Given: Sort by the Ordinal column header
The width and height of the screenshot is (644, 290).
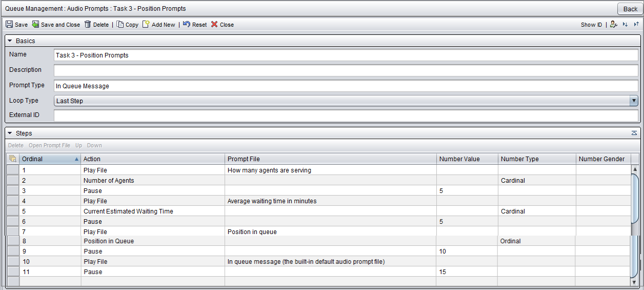Looking at the screenshot, I should [x=50, y=159].
